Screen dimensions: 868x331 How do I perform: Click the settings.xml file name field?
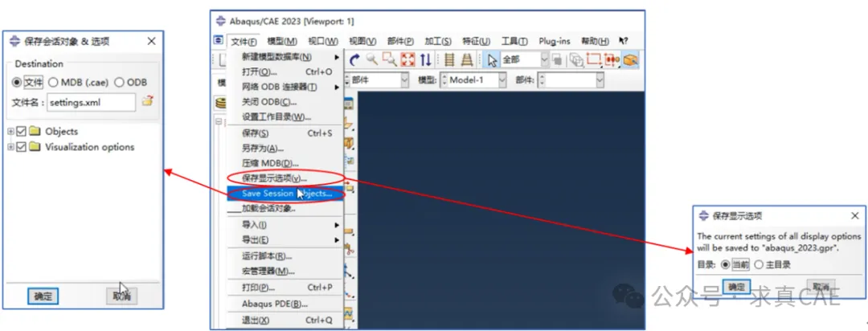91,102
